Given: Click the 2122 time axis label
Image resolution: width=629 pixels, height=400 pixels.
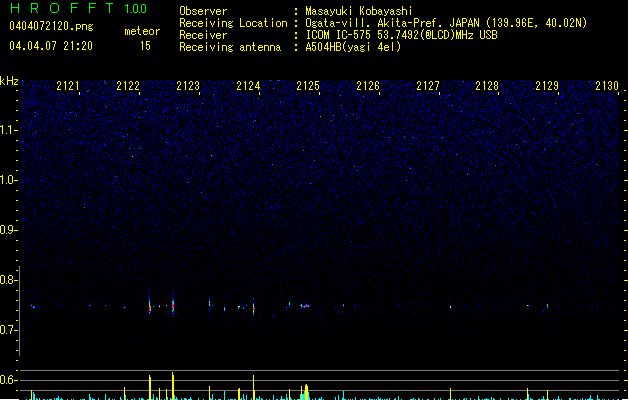Looking at the screenshot, I should coord(128,86).
